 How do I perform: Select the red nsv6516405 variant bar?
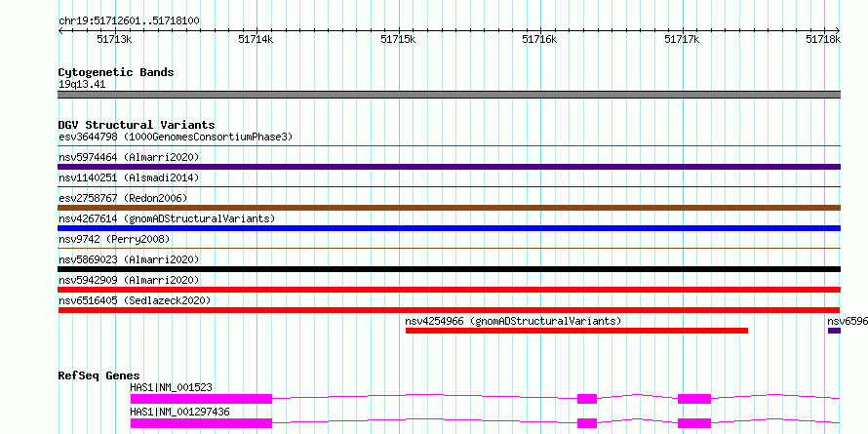450,310
